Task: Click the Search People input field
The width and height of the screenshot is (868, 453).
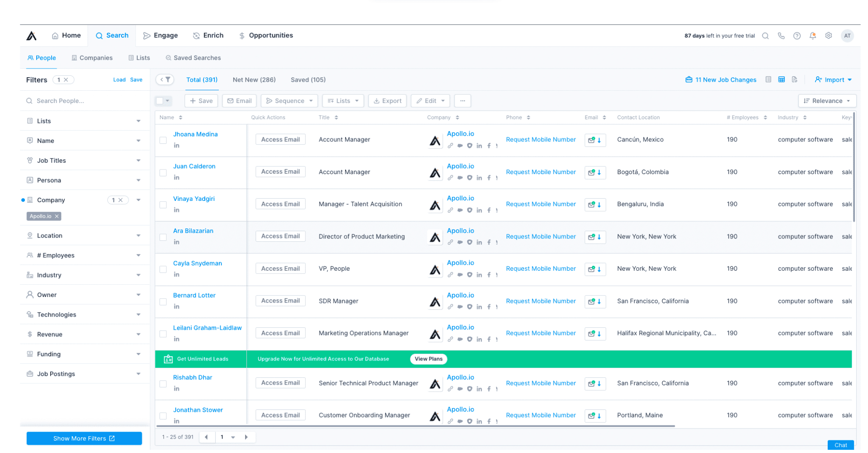Action: [x=85, y=101]
